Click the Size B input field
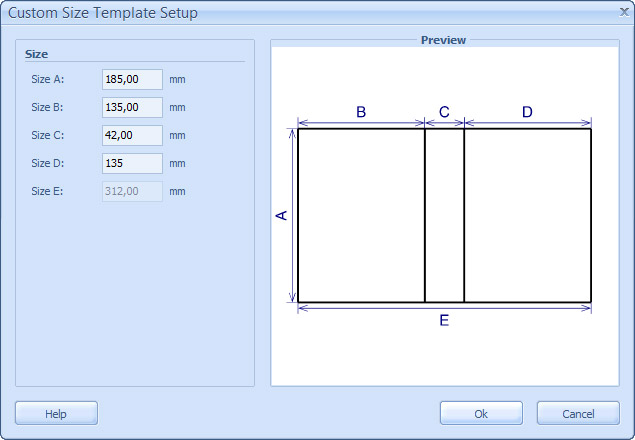Screen dimensions: 635x440 (132, 107)
